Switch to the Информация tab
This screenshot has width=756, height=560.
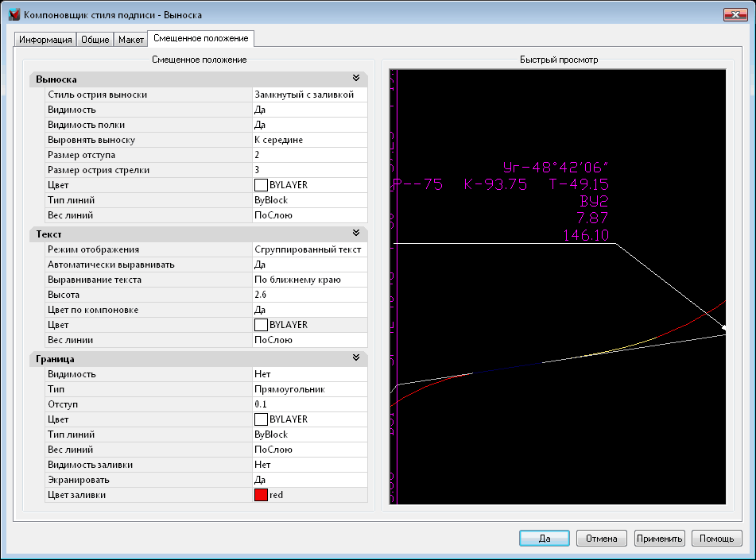tap(45, 40)
